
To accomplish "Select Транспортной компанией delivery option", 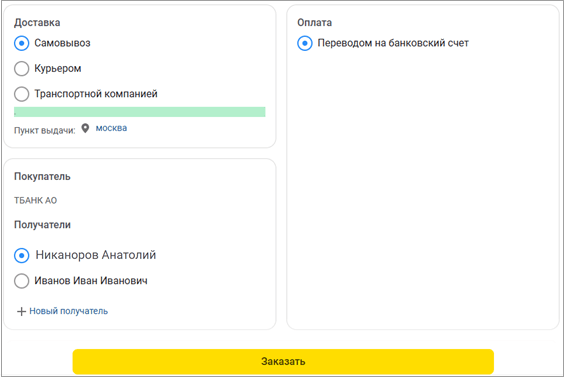I will (22, 94).
